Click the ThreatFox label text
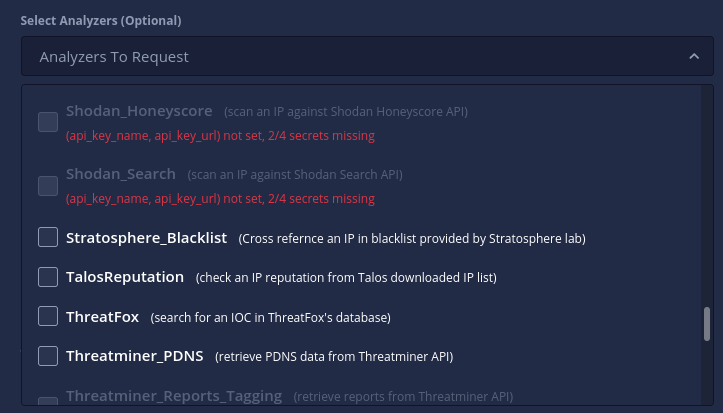The width and height of the screenshot is (723, 413). [102, 317]
